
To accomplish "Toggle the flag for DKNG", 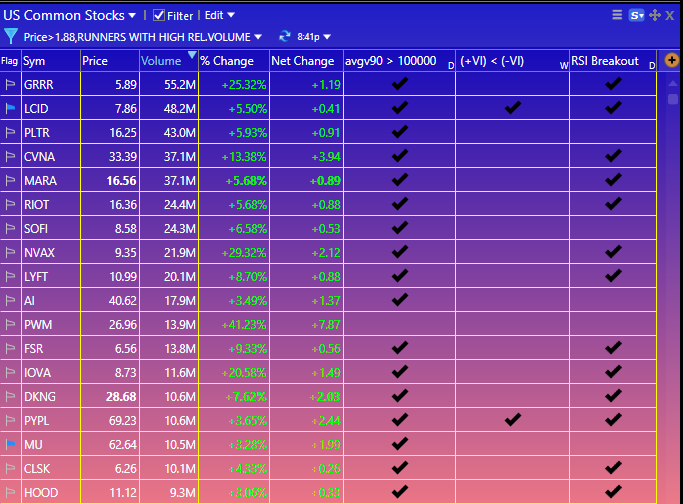I will (10, 396).
